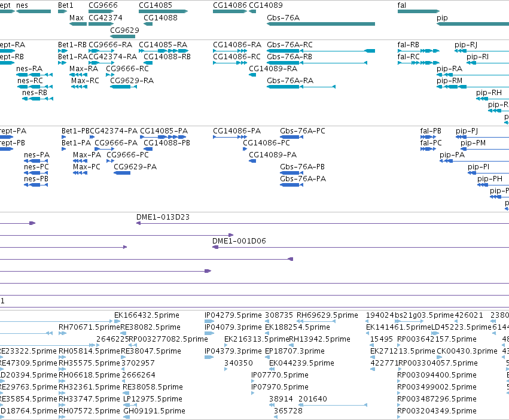The width and height of the screenshot is (509, 420).
Task: Select protein CG14085-PA
Action: [x=164, y=131]
